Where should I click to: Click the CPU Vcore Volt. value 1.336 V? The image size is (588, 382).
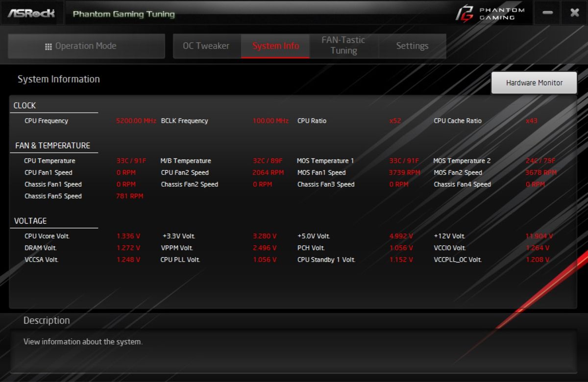tap(128, 236)
